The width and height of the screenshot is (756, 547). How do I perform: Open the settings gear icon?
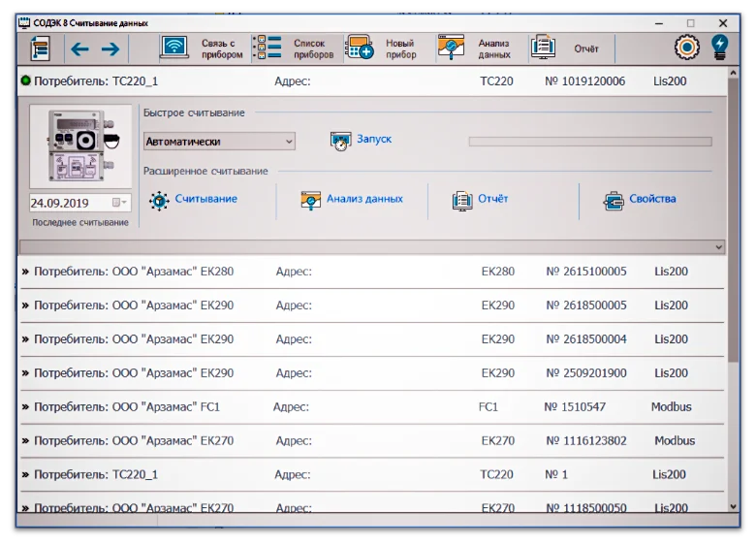(x=687, y=48)
